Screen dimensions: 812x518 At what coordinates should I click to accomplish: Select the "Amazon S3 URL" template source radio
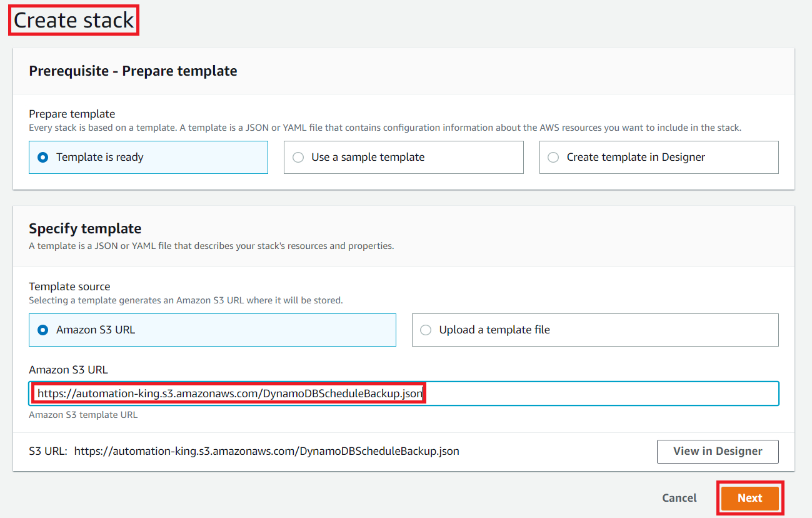click(43, 330)
